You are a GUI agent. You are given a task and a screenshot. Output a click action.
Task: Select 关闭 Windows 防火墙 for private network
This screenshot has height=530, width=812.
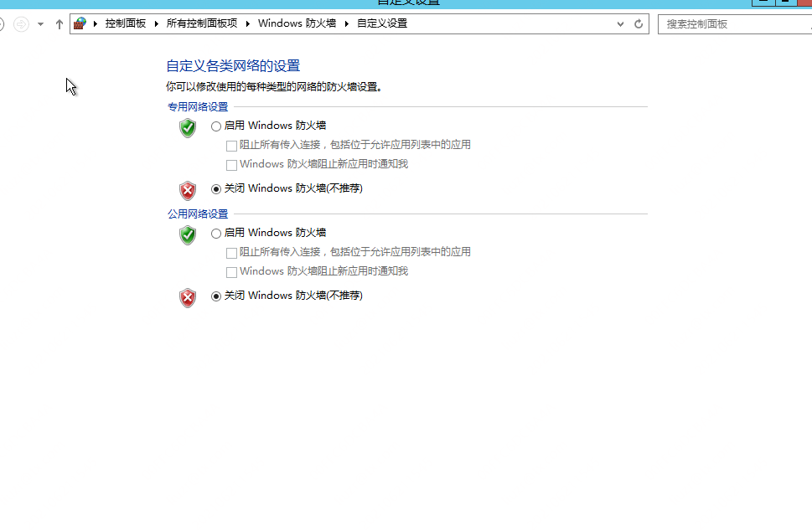pos(216,189)
